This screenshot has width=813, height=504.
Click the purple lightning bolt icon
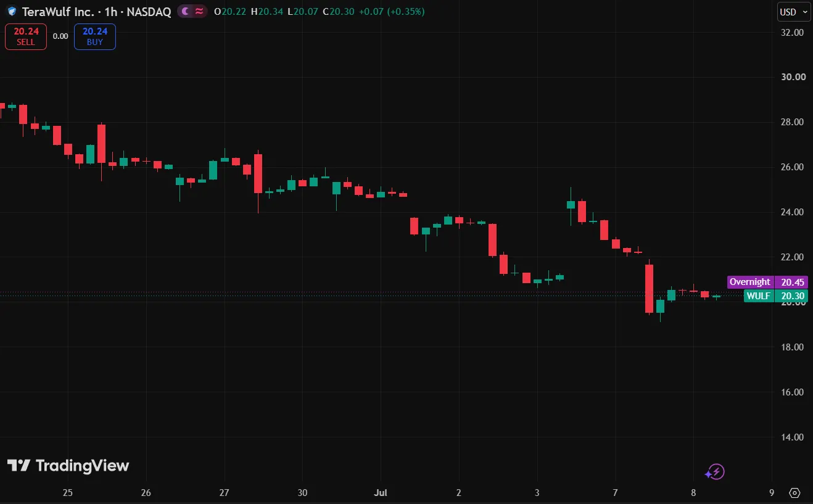(x=715, y=473)
